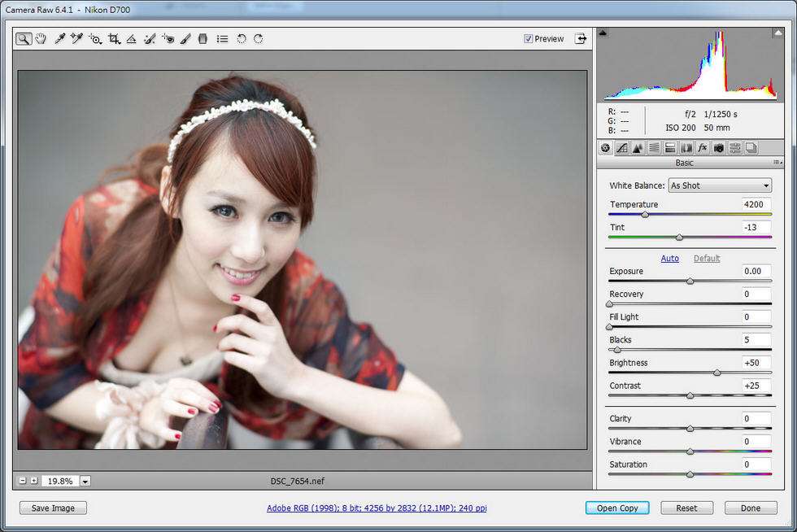Click the Clarity slider handle
The height and width of the screenshot is (532, 797).
click(x=690, y=429)
